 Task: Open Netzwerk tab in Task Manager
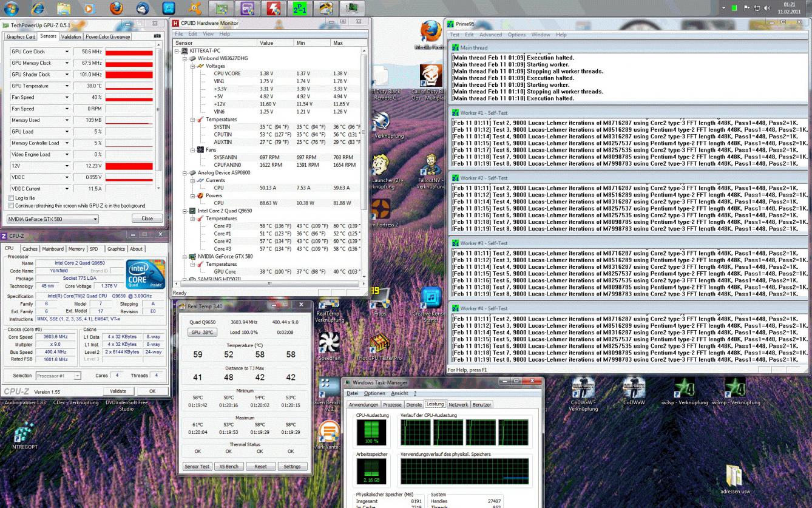click(x=458, y=404)
